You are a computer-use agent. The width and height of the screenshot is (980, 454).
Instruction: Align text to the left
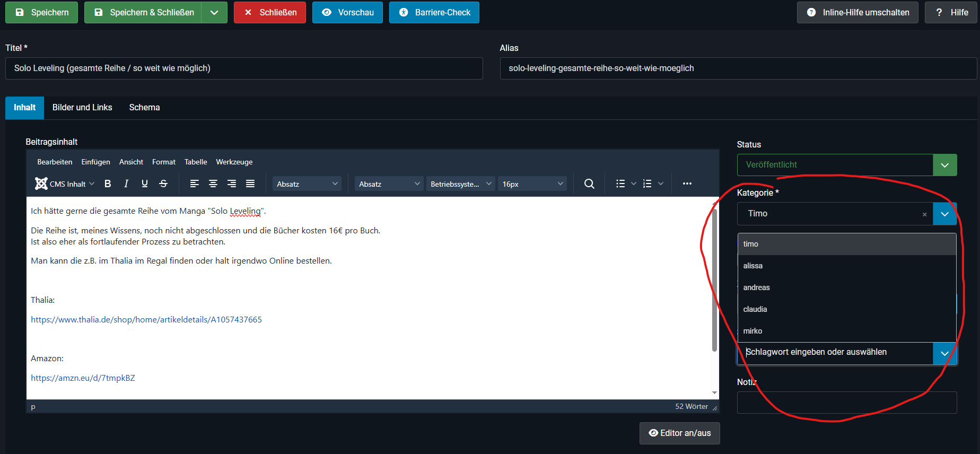[195, 184]
